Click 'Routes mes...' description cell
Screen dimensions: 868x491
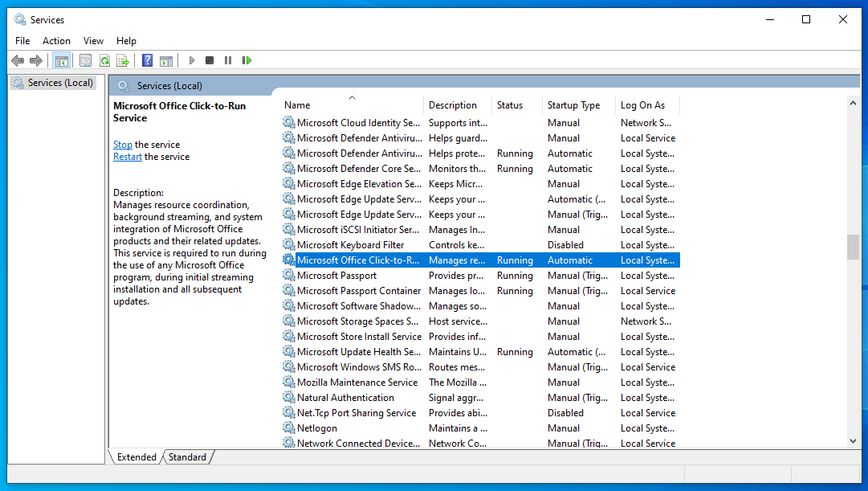click(457, 367)
